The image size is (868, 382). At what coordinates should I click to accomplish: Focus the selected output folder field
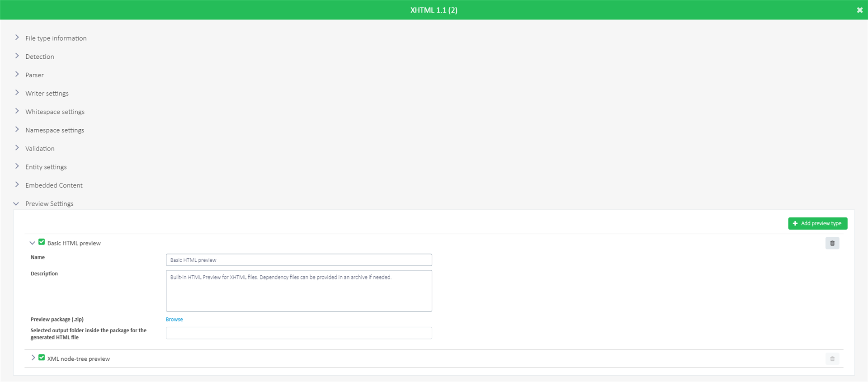[x=299, y=333]
